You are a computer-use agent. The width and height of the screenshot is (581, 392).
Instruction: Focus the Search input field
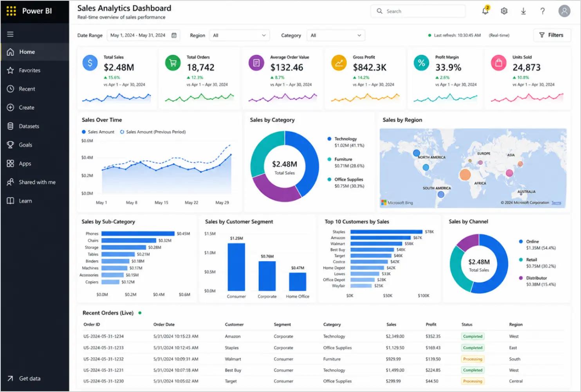(x=418, y=11)
